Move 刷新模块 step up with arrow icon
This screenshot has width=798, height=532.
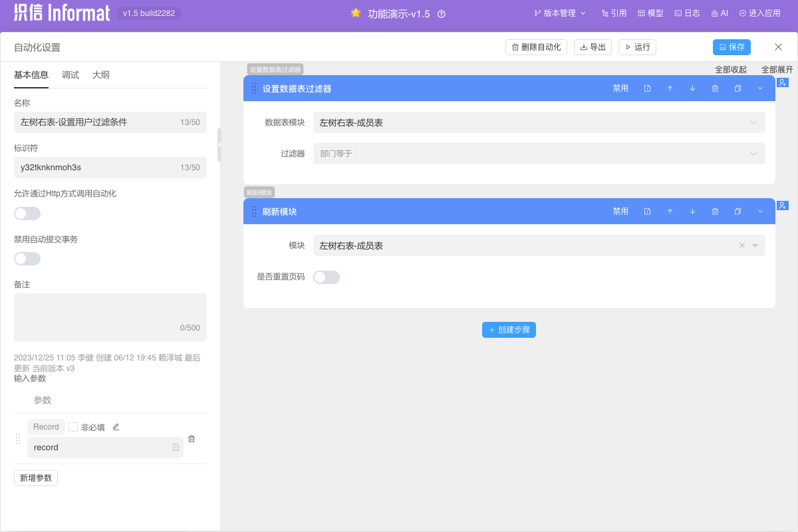tap(670, 211)
